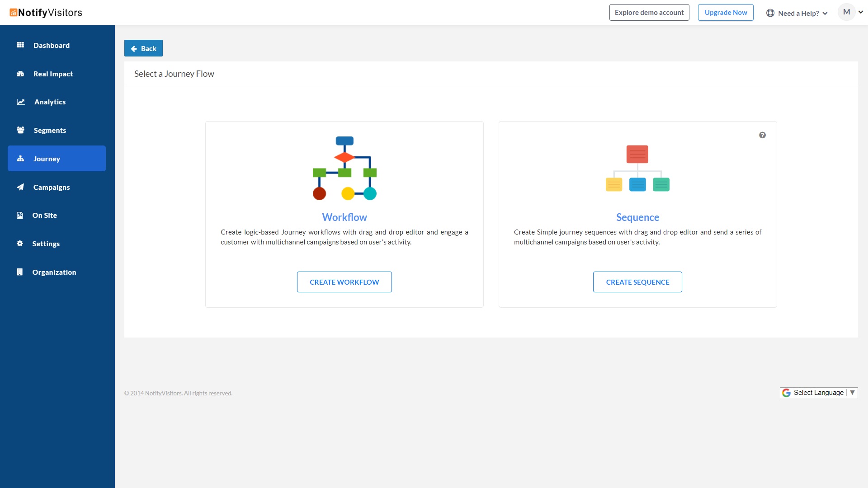This screenshot has width=868, height=488.
Task: Click the Organization building icon
Action: point(19,272)
